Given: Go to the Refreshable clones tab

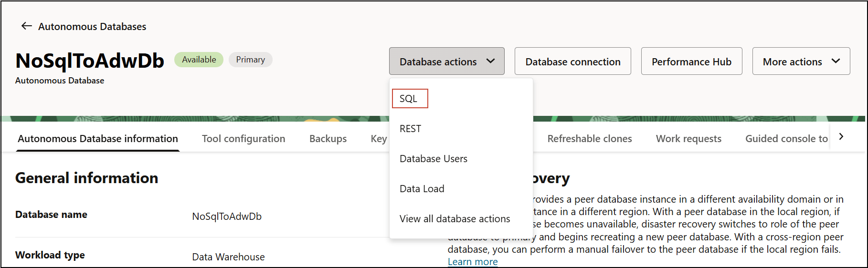Looking at the screenshot, I should 589,139.
